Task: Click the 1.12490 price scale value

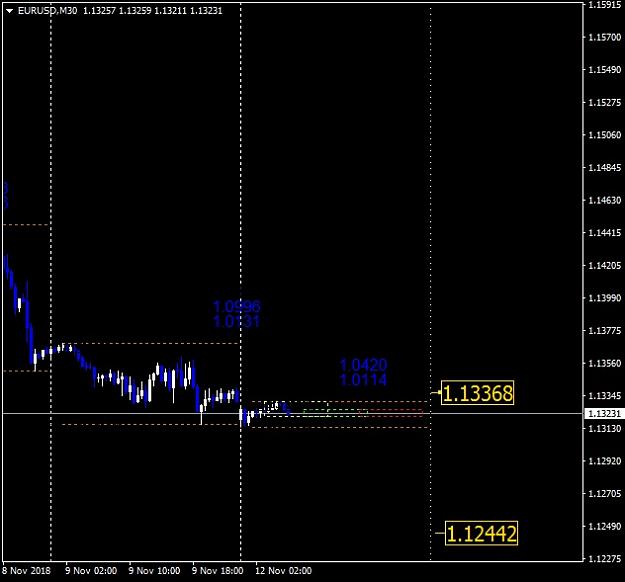Action: click(605, 526)
